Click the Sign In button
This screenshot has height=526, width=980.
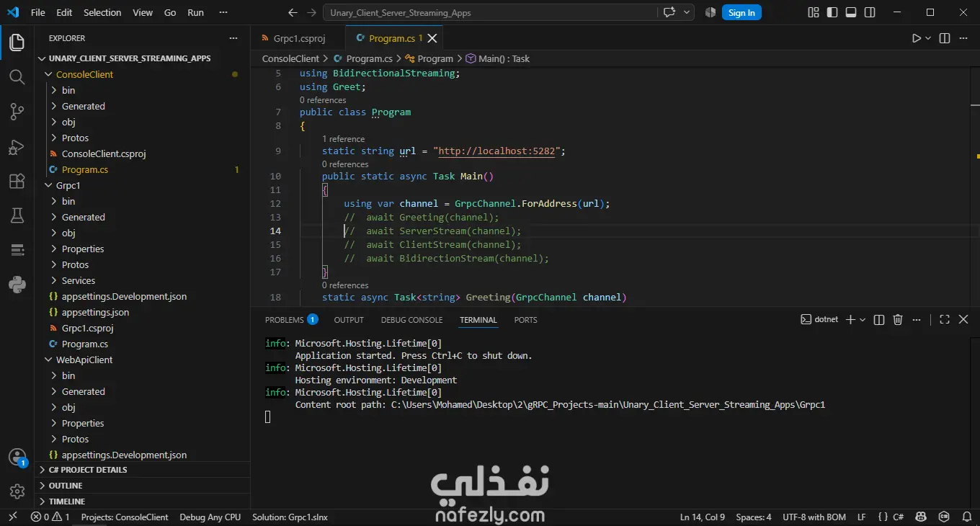point(741,12)
